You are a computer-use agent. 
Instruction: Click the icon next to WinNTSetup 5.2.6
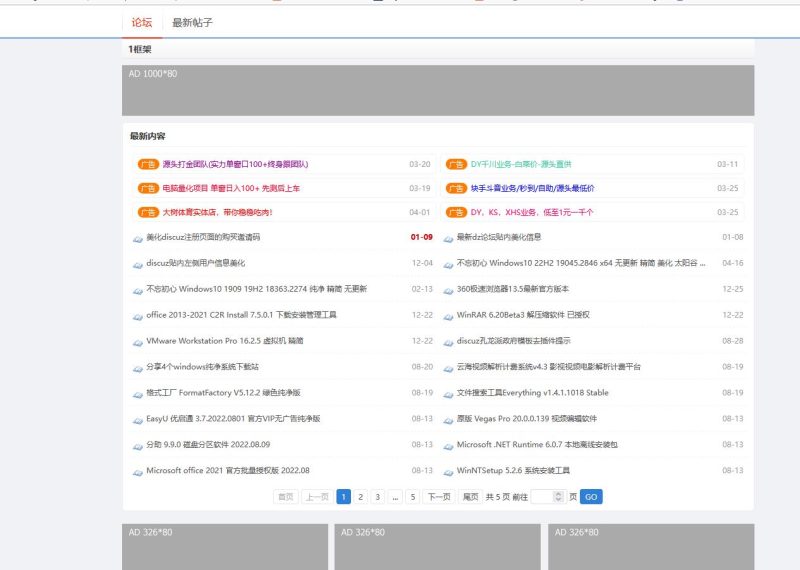[448, 471]
